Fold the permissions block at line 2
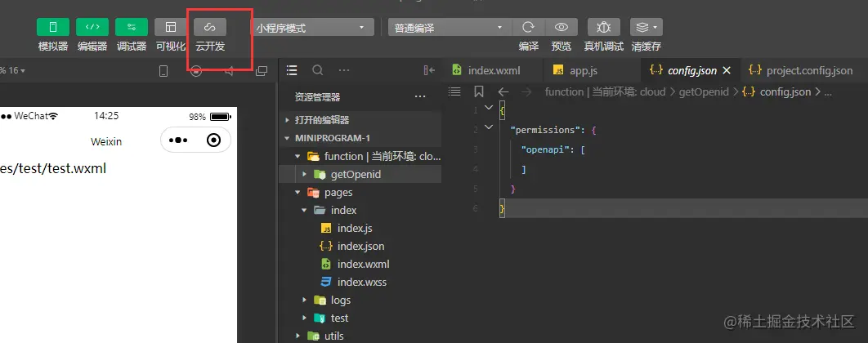Screen dimensions: 868x343 pyautogui.click(x=488, y=127)
